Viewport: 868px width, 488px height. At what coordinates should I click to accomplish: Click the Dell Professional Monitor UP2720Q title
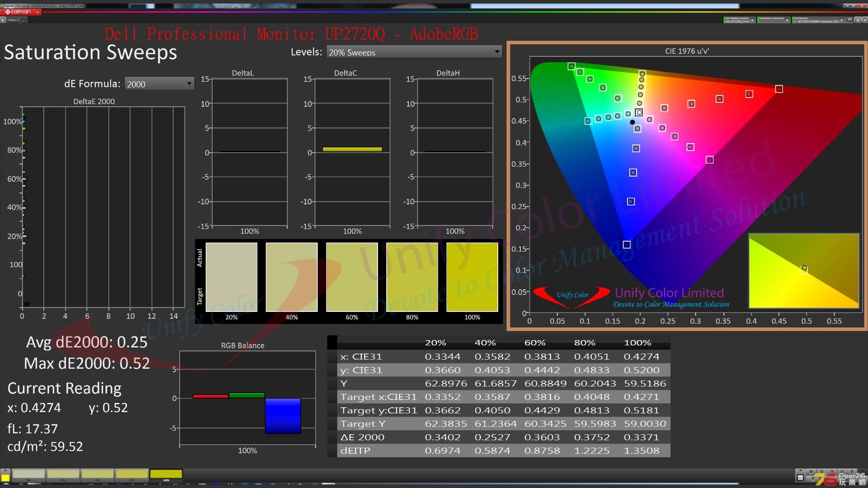point(291,34)
